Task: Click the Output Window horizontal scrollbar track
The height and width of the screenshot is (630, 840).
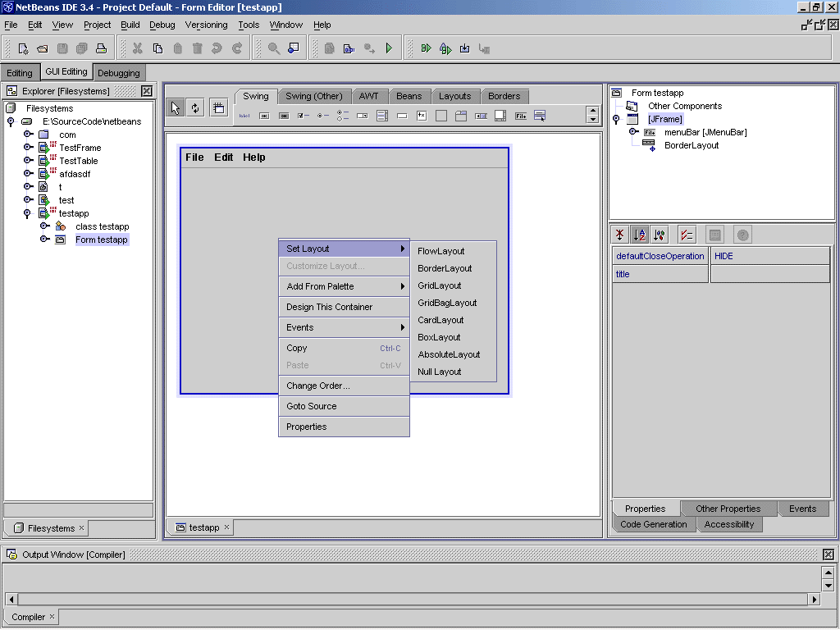Action: pyautogui.click(x=413, y=600)
